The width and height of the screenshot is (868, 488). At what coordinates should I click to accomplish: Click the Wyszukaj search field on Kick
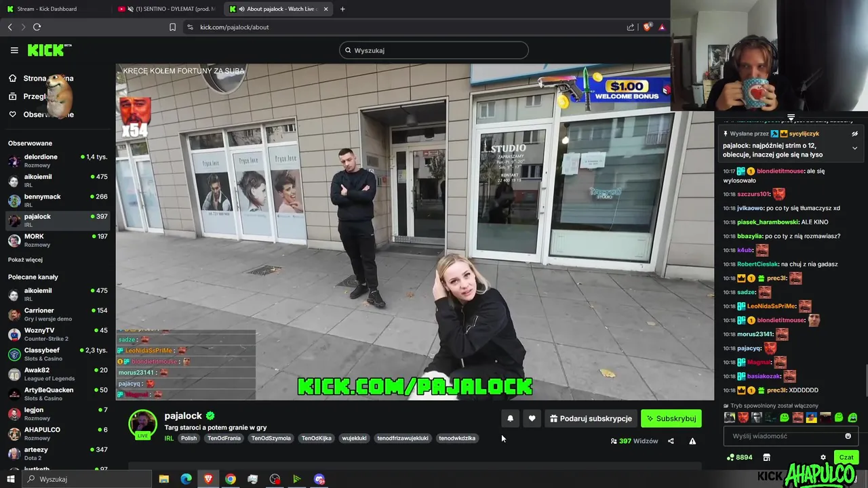(x=434, y=50)
